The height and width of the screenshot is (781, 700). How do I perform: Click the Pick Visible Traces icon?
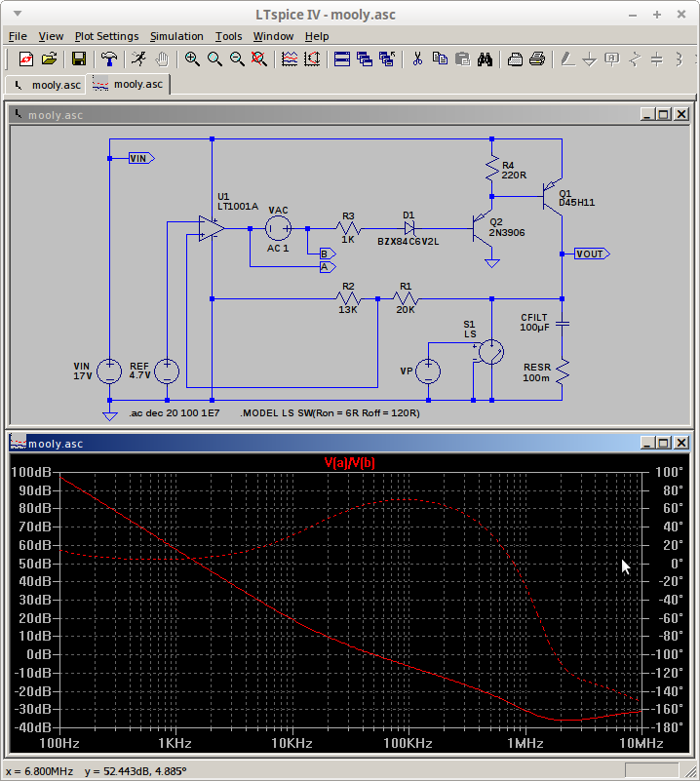click(290, 59)
